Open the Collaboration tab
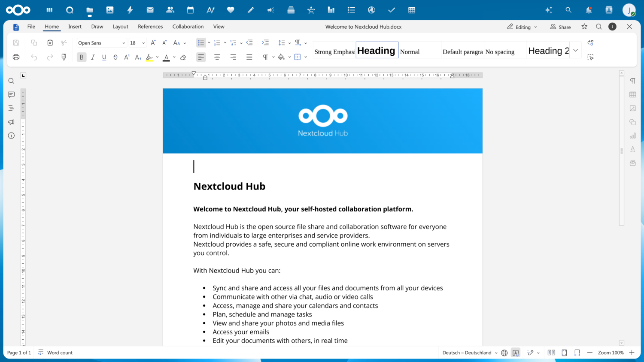This screenshot has width=644, height=362. coord(188,27)
